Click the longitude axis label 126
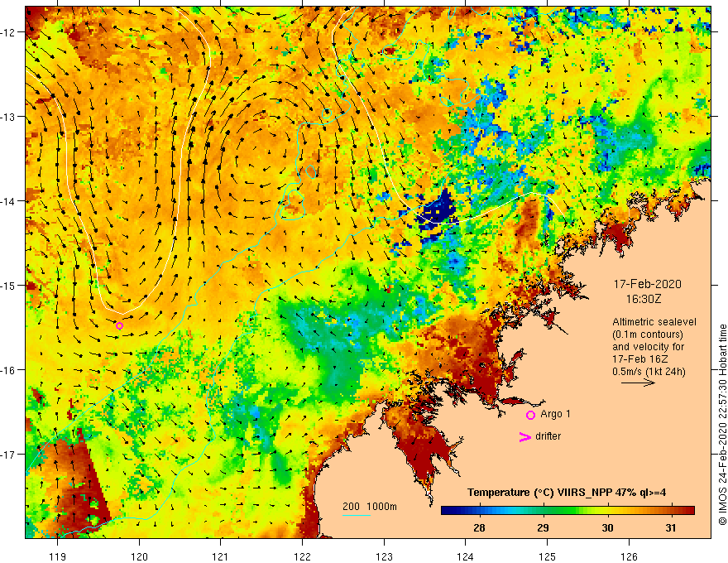728x563 pixels. (x=629, y=556)
